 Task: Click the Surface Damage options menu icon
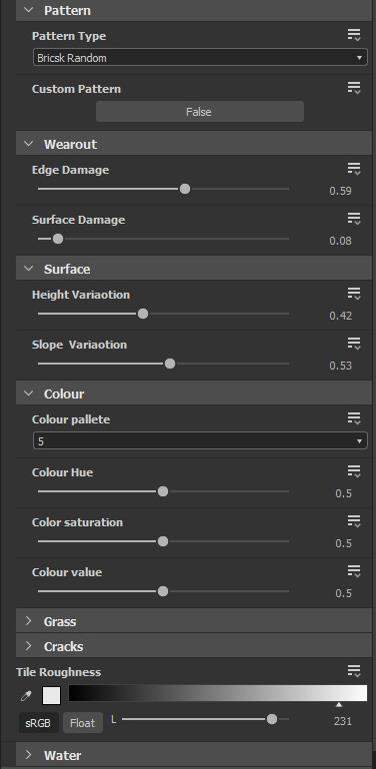click(x=354, y=219)
